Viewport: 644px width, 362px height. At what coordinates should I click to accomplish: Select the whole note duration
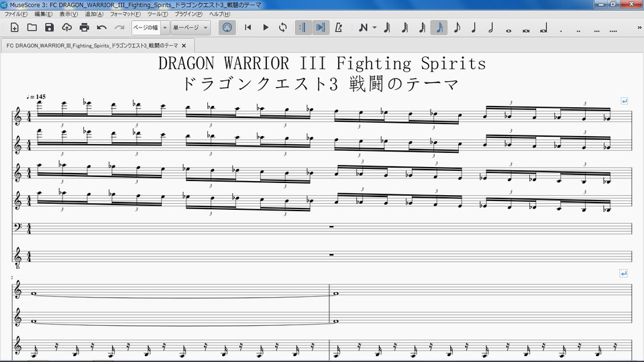coord(508,30)
